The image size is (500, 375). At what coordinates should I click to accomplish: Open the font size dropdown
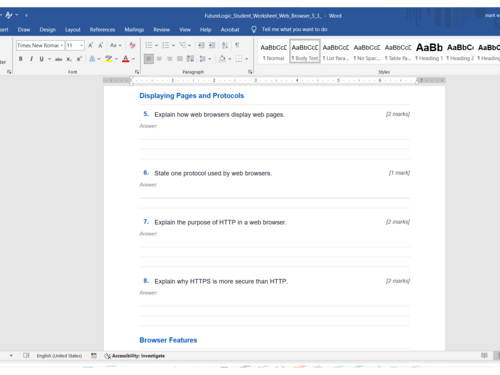tap(81, 45)
